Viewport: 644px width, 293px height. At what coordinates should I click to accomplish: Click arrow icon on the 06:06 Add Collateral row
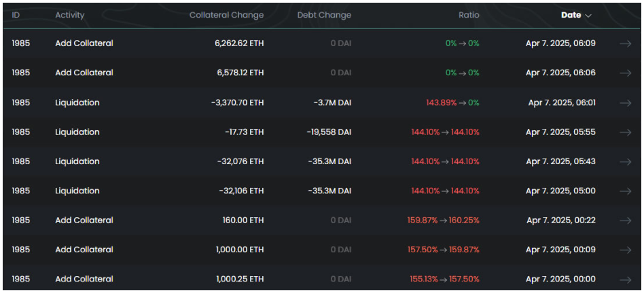pyautogui.click(x=625, y=73)
